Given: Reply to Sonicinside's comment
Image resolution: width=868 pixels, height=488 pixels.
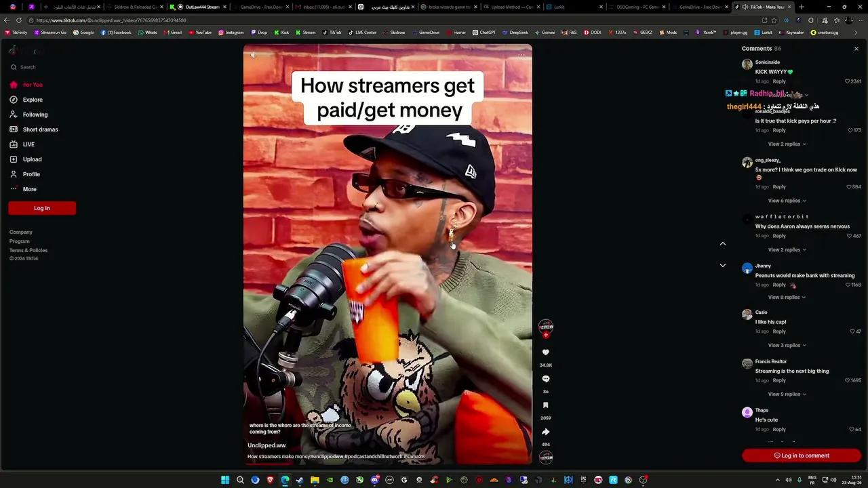Looking at the screenshot, I should (779, 81).
